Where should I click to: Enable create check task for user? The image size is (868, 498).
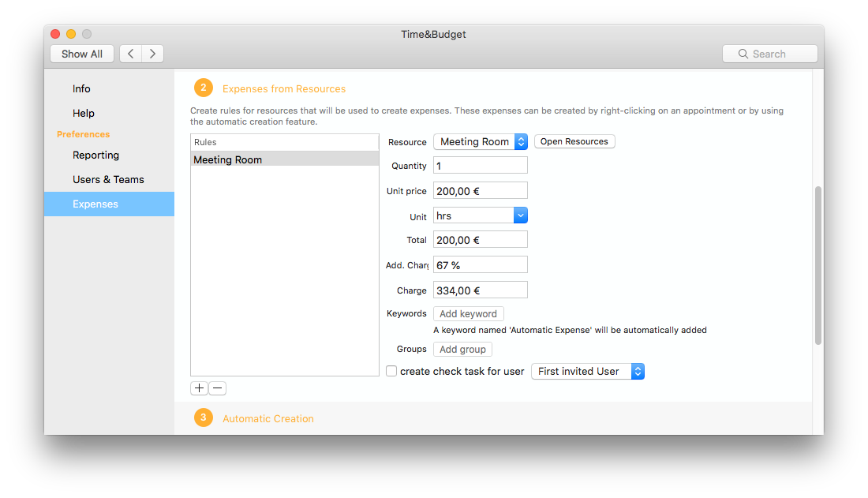tap(391, 371)
